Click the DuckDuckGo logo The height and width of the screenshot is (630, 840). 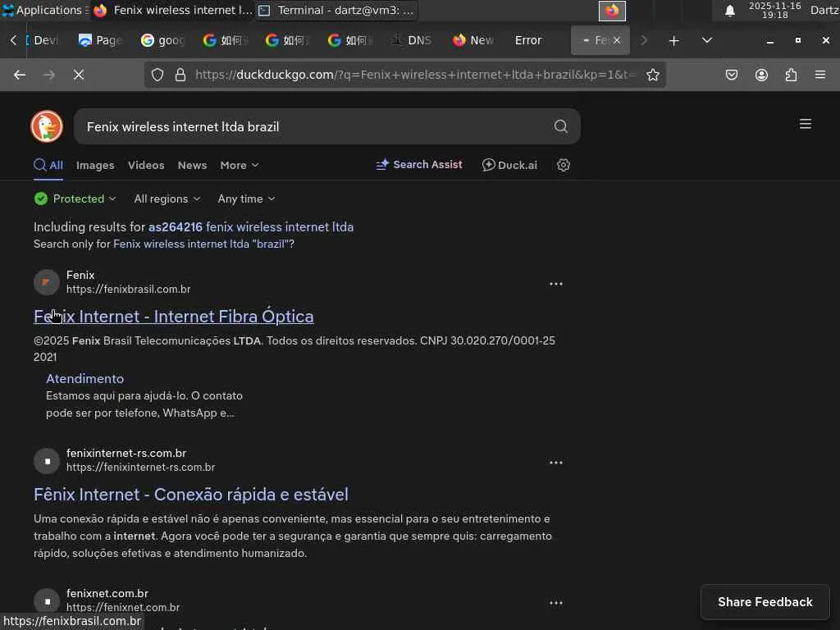click(47, 126)
